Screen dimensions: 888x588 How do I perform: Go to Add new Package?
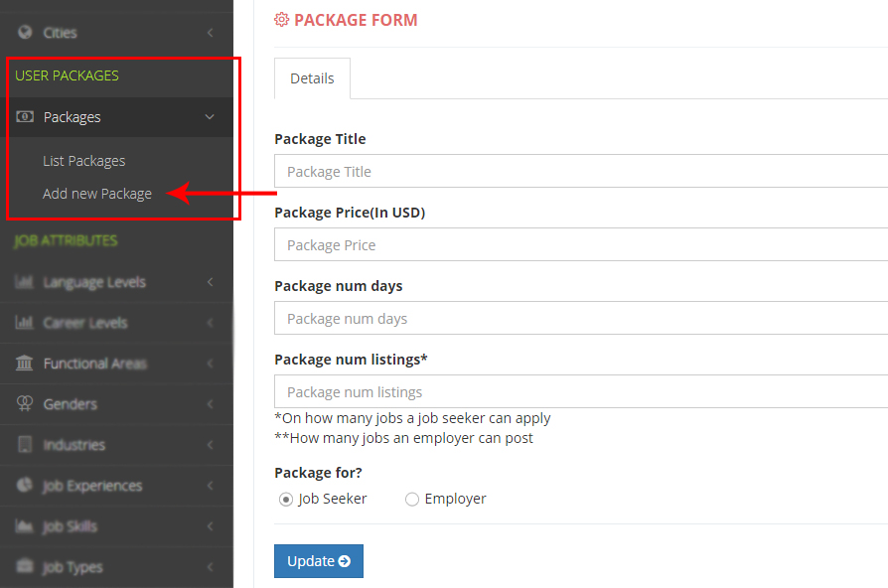[97, 194]
